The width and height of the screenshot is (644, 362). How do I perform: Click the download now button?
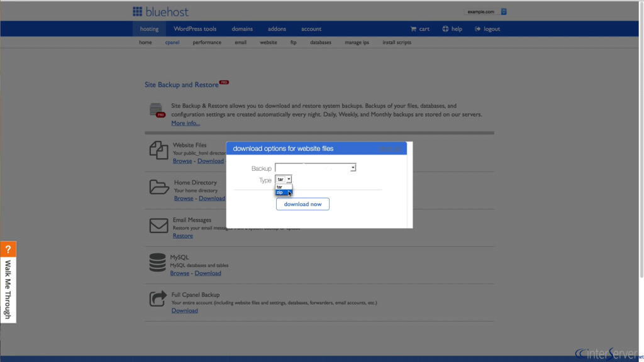[303, 204]
